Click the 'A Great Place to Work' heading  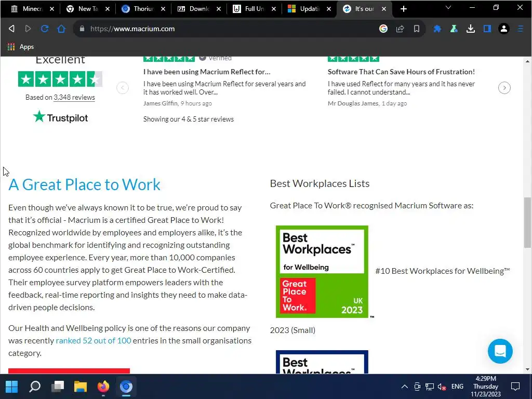84,184
